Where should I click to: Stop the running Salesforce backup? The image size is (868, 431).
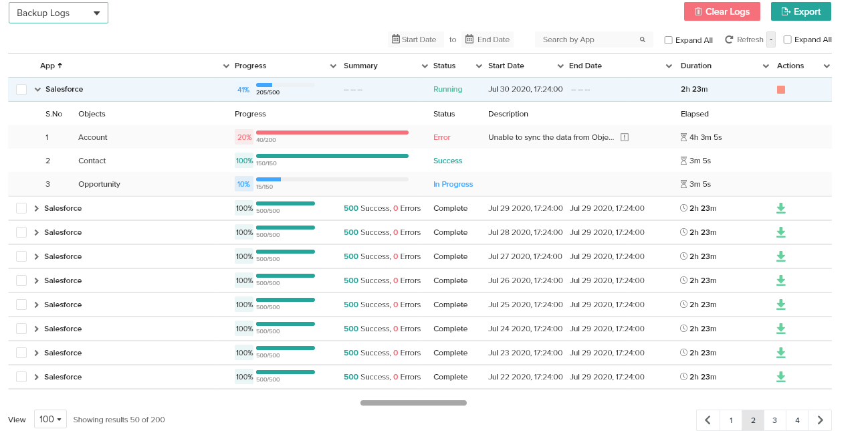(780, 90)
